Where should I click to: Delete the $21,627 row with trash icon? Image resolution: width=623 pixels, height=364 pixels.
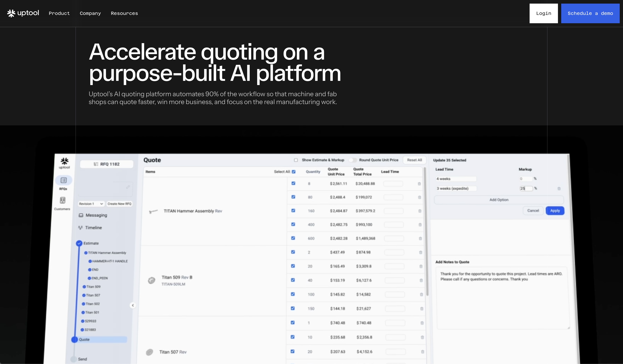point(422,309)
